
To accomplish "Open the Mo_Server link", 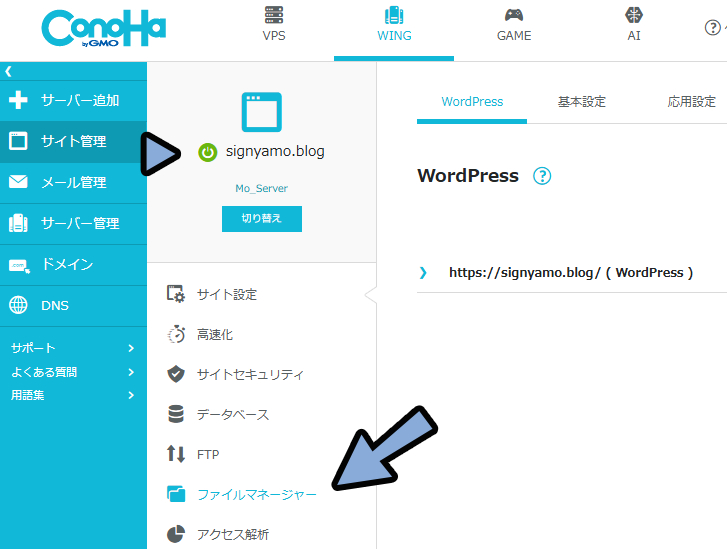I will [x=261, y=188].
